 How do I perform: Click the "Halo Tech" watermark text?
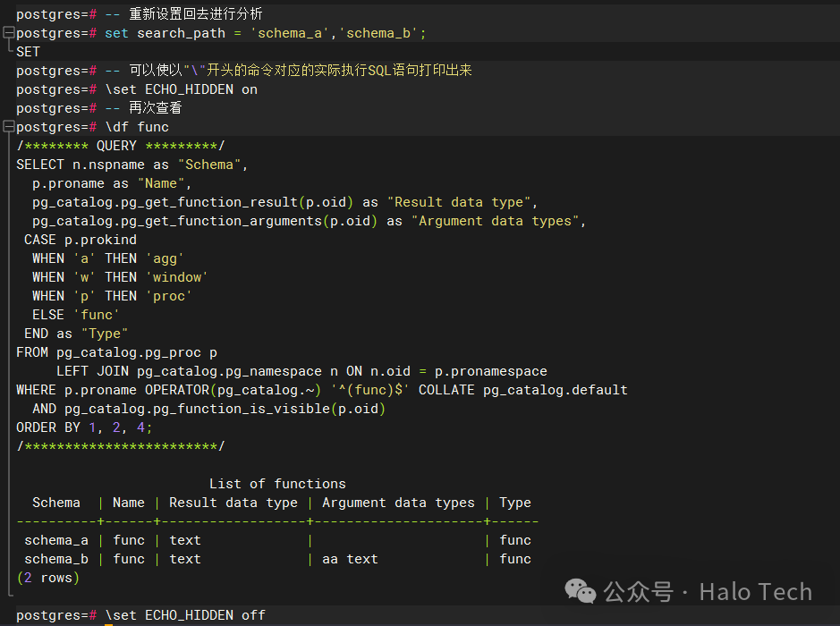755,591
